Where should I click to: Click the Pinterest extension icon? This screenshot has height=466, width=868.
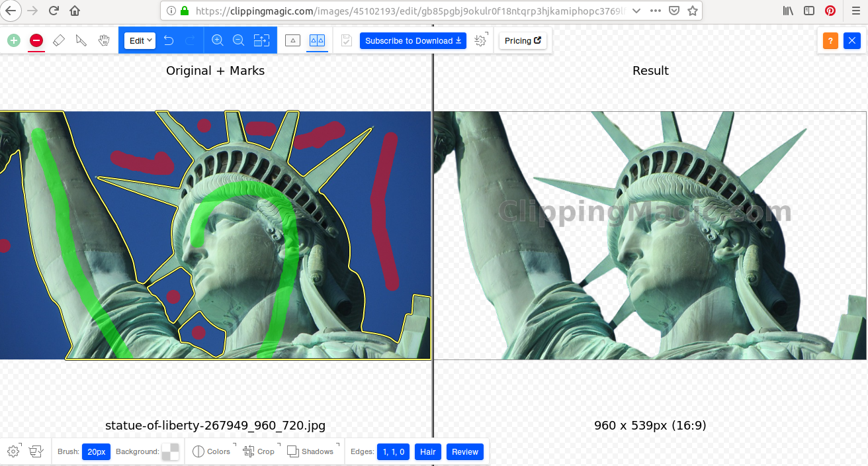coord(830,11)
